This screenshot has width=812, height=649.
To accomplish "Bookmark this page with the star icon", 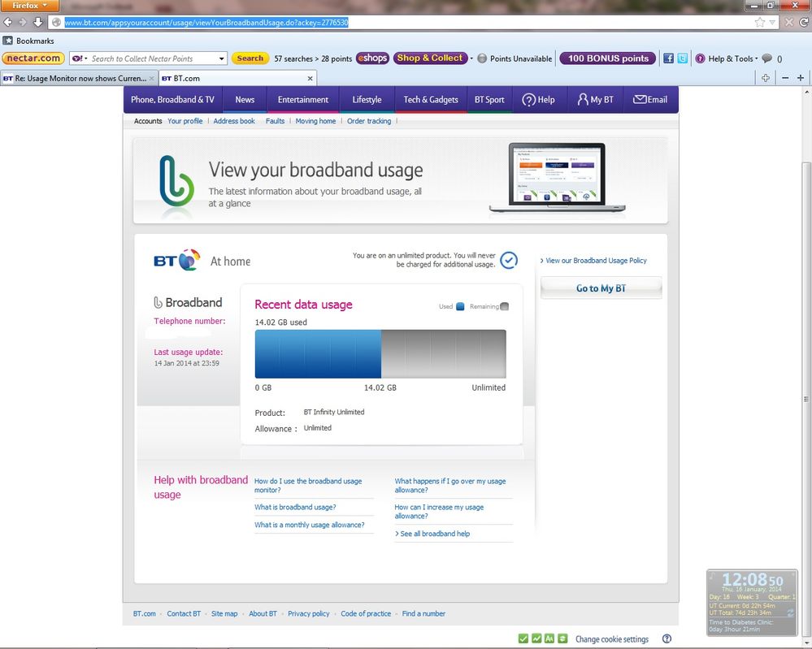I will click(760, 22).
